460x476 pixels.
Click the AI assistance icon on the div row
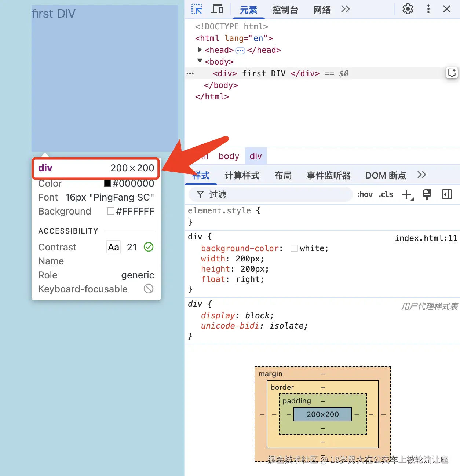tap(452, 73)
